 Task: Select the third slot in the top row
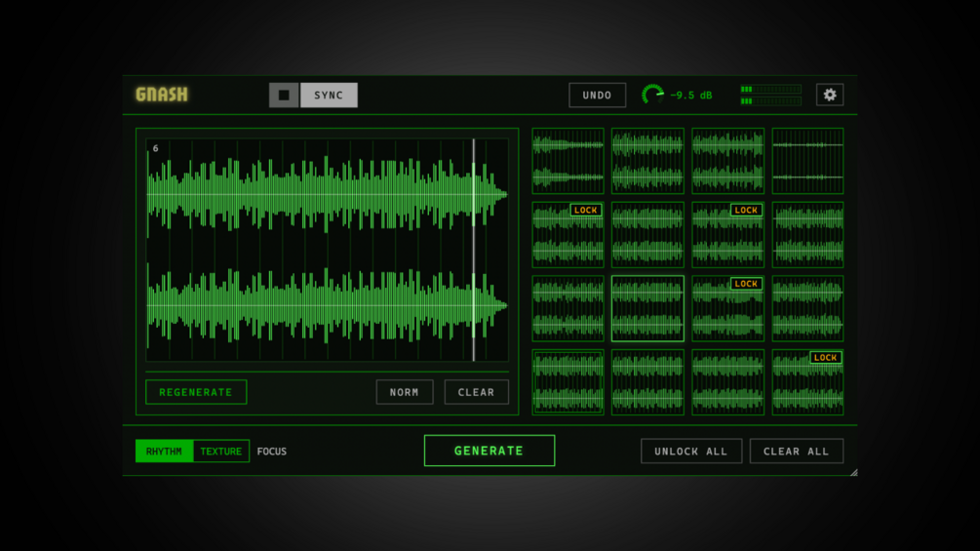click(x=727, y=161)
